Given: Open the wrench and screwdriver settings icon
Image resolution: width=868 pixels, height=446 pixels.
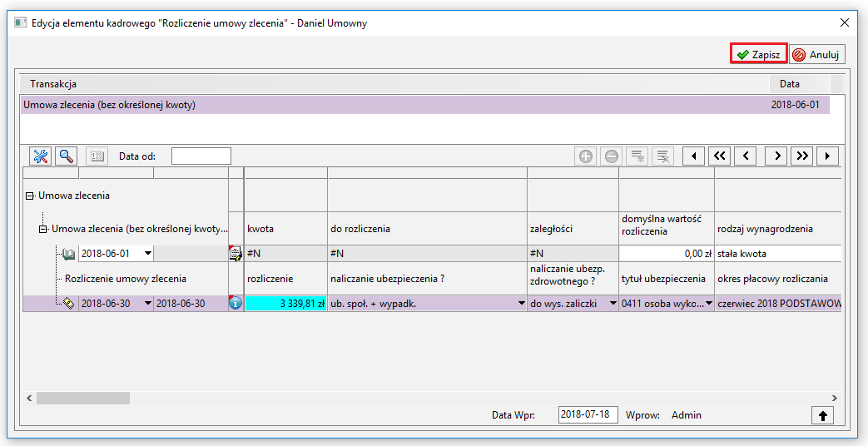Looking at the screenshot, I should [41, 156].
